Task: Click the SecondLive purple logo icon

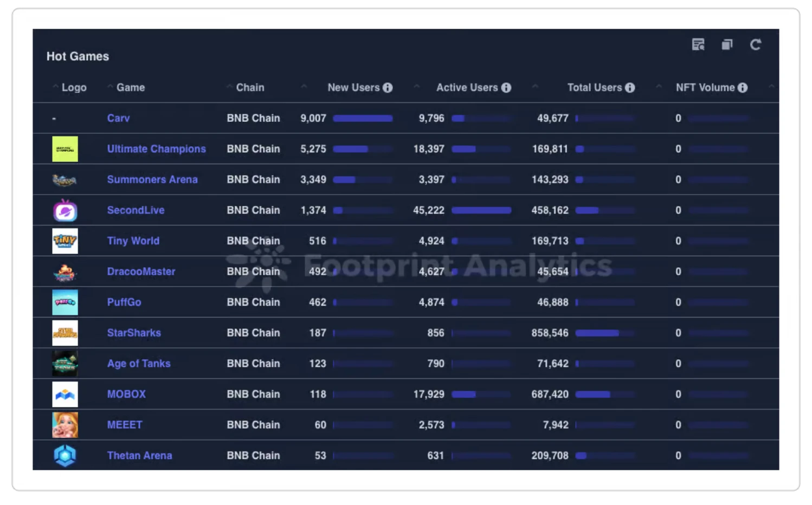Action: click(x=65, y=210)
